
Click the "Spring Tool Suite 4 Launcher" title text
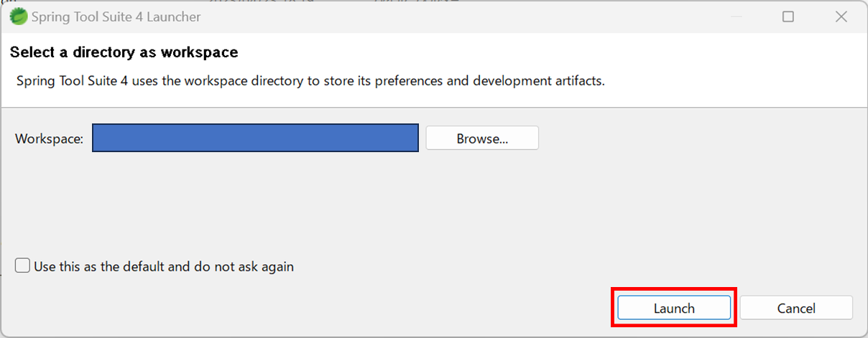click(116, 17)
